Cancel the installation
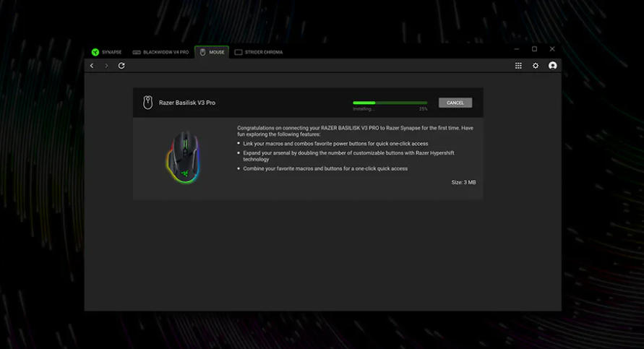The width and height of the screenshot is (644, 349). [x=455, y=103]
